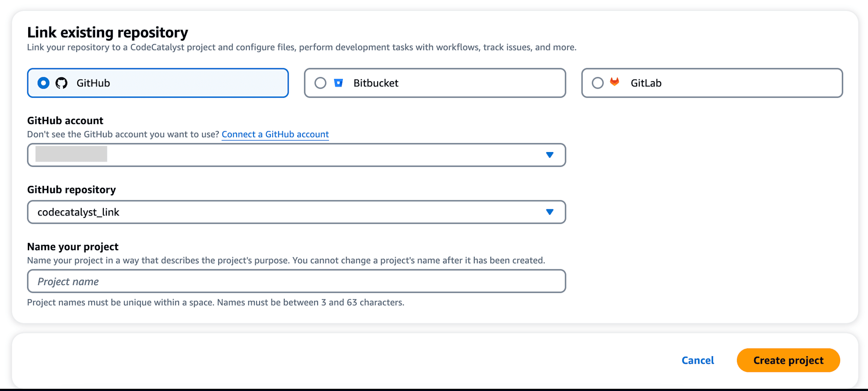868x391 pixels.
Task: Focus the Project name input field
Action: (296, 281)
